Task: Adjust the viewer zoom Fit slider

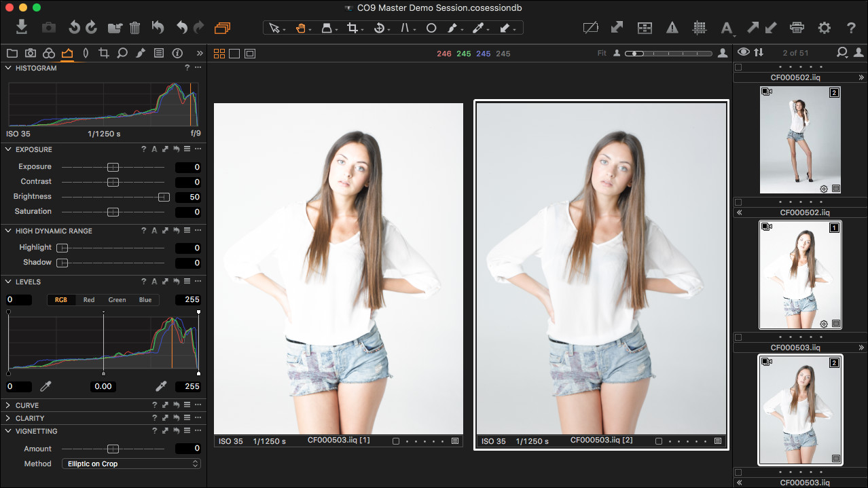Action: pyautogui.click(x=668, y=53)
